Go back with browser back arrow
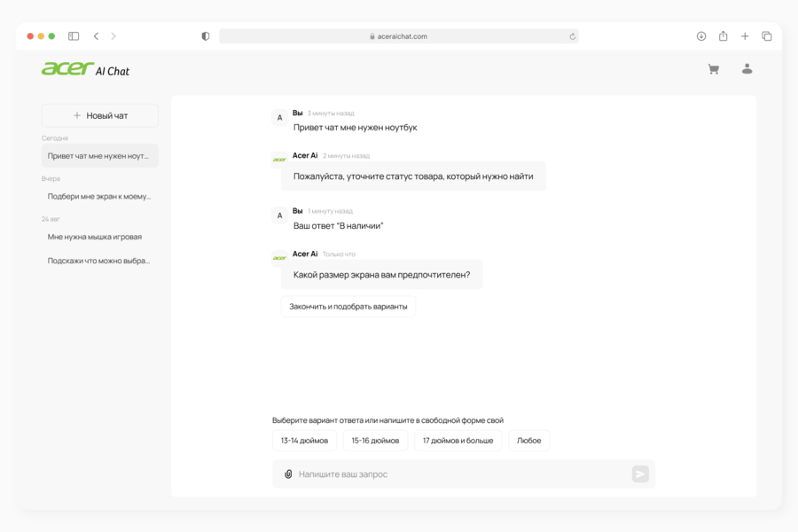 (96, 36)
